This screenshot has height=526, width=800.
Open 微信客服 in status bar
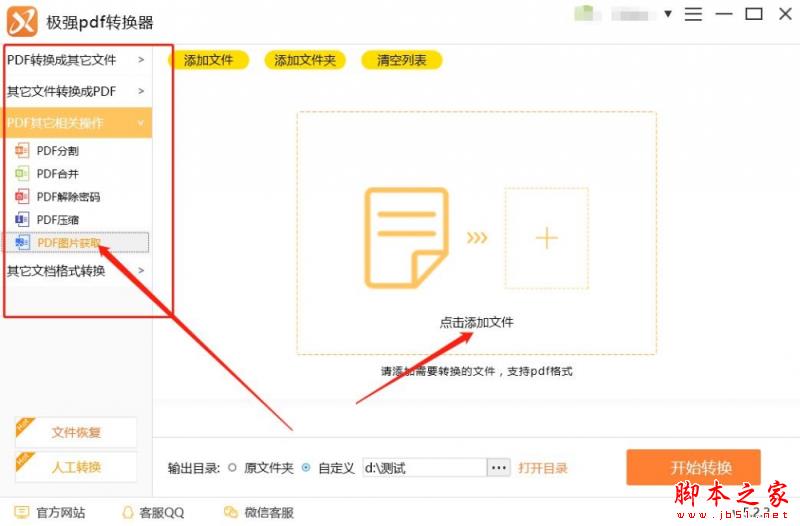pos(259,512)
